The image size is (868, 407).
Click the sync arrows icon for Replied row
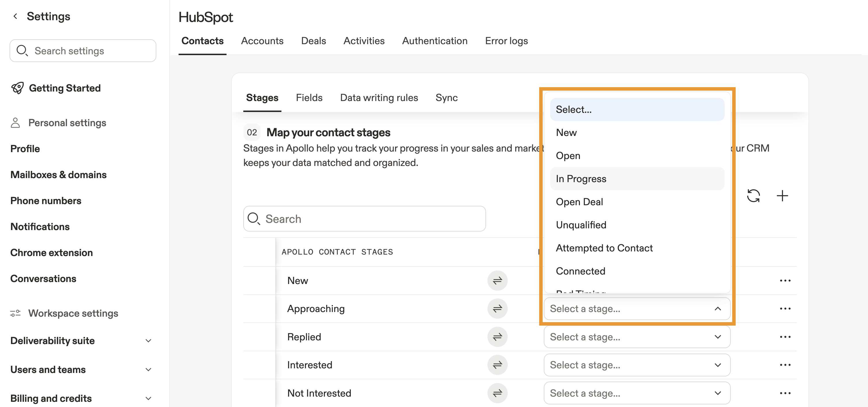(x=497, y=337)
